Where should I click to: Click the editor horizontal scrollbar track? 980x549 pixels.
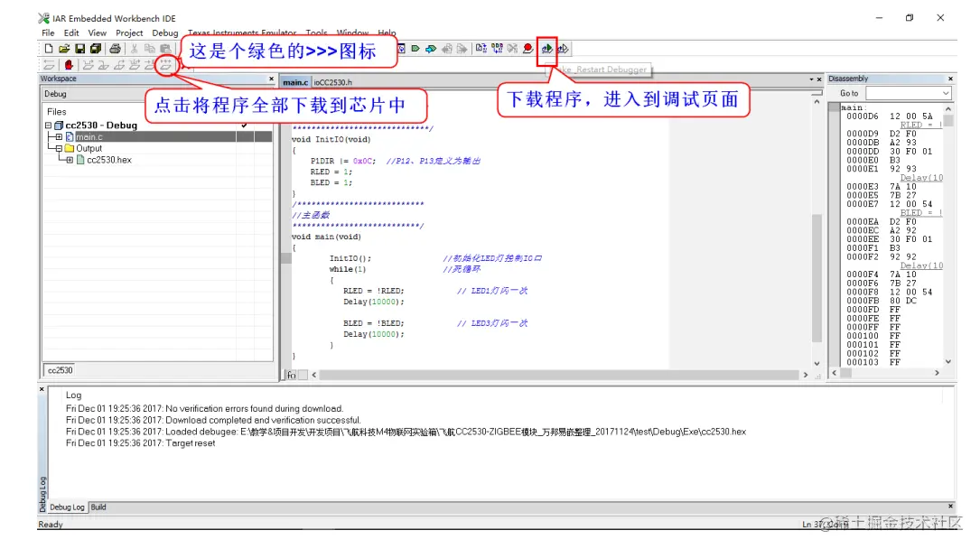pos(559,376)
